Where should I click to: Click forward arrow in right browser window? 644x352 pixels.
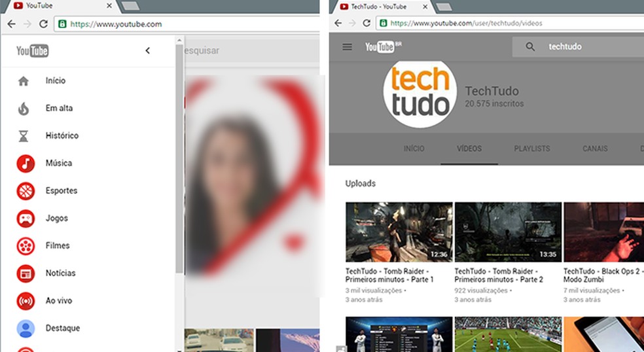[352, 23]
